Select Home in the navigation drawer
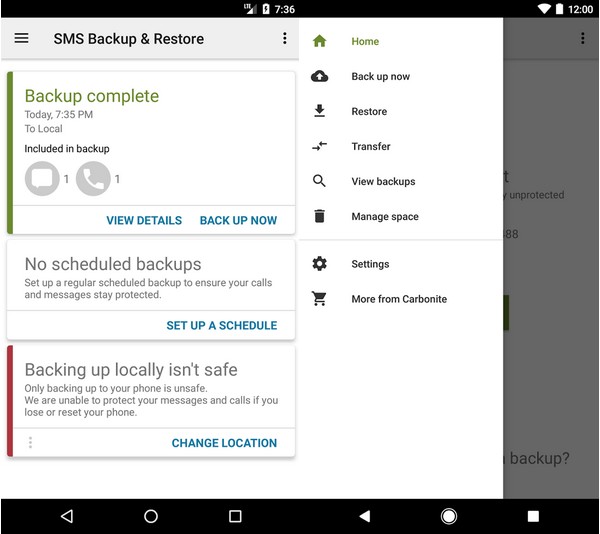 (401, 41)
